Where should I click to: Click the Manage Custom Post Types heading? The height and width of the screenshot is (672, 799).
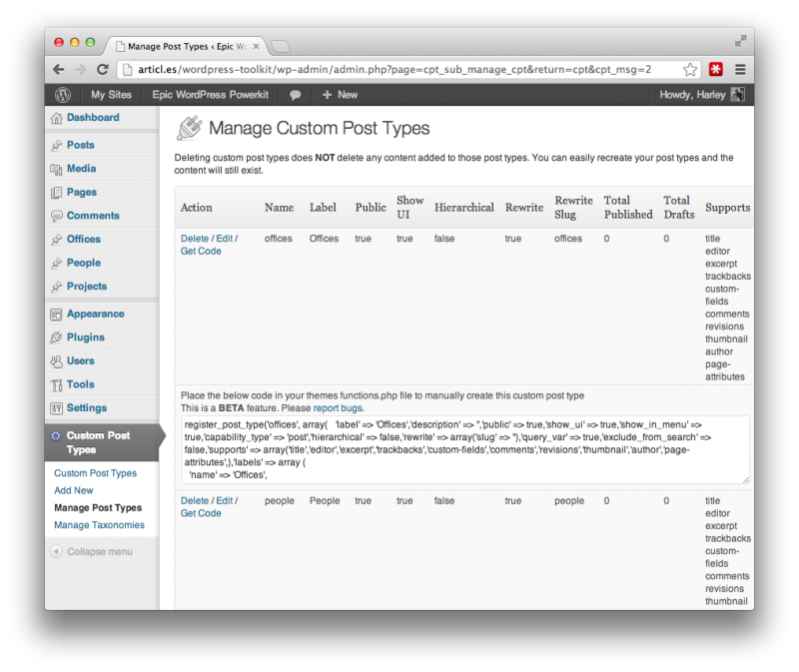coord(319,128)
